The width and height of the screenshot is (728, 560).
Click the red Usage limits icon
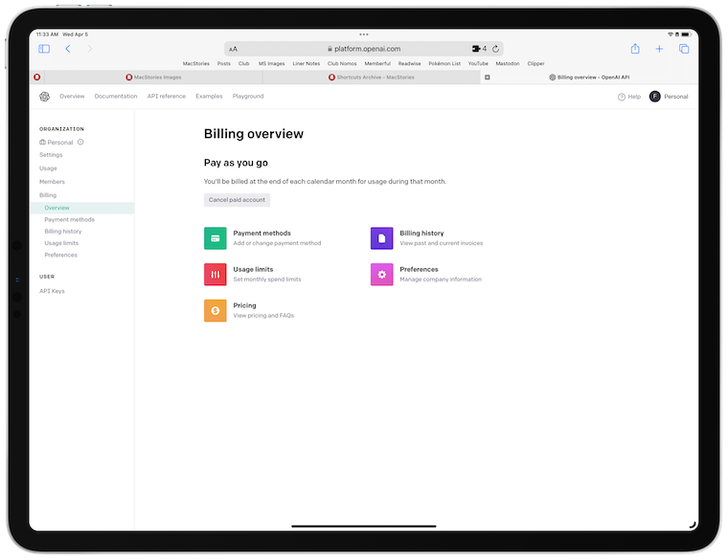click(215, 274)
